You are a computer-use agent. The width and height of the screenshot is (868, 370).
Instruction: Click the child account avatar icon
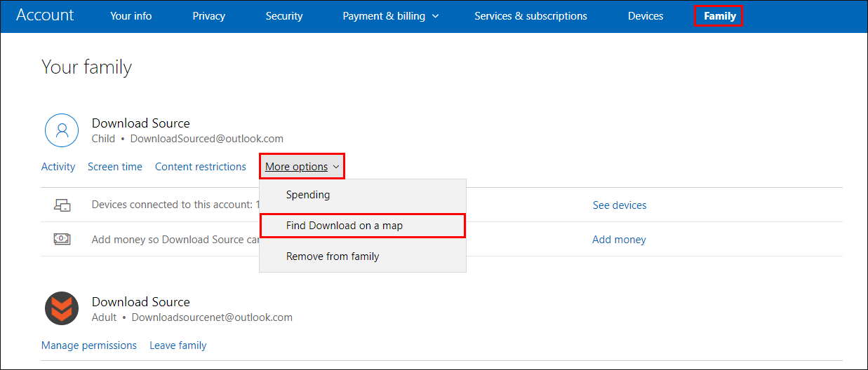click(x=62, y=130)
